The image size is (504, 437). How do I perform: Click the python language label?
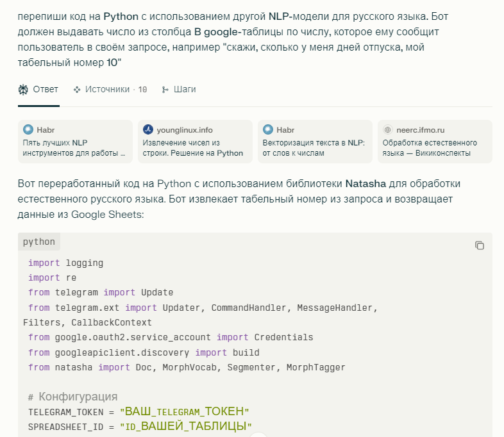39,242
